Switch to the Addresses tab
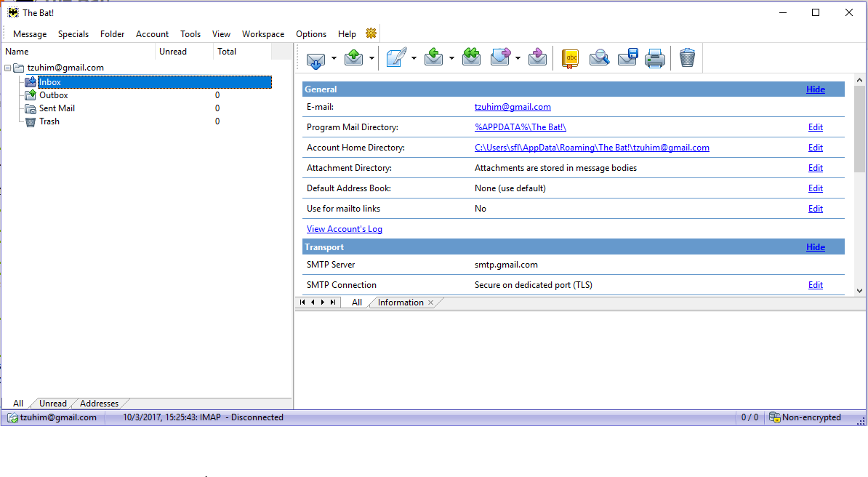 pyautogui.click(x=99, y=404)
